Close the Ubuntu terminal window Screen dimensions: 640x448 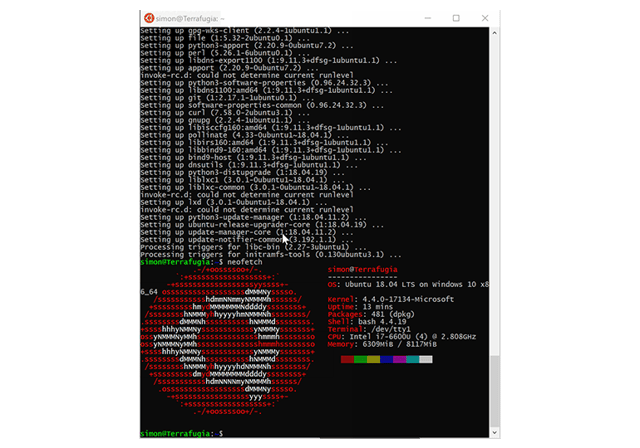pyautogui.click(x=485, y=18)
